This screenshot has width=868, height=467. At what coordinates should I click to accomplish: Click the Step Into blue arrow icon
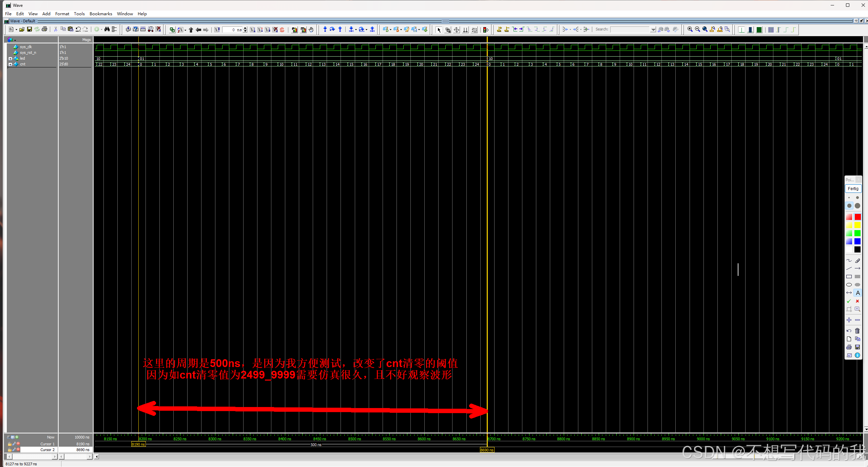(x=325, y=29)
